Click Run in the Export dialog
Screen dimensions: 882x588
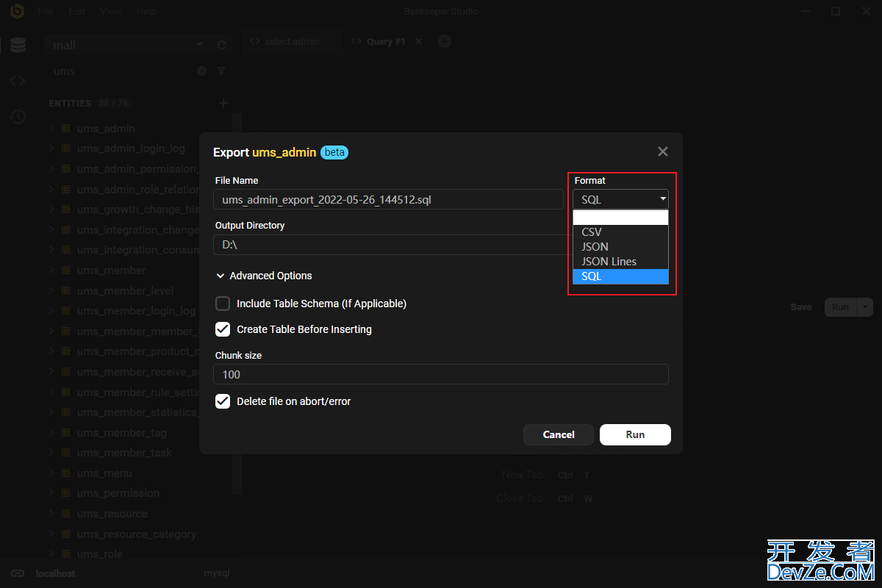(x=635, y=434)
